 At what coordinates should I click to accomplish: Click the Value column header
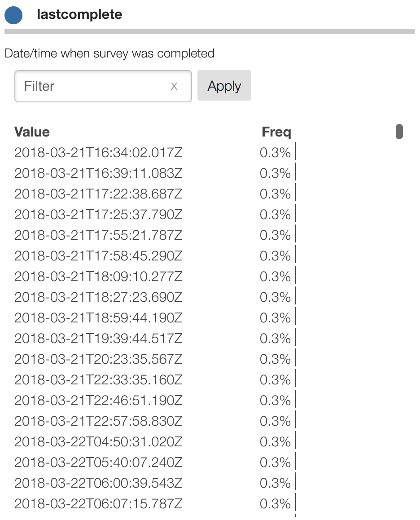tap(32, 132)
